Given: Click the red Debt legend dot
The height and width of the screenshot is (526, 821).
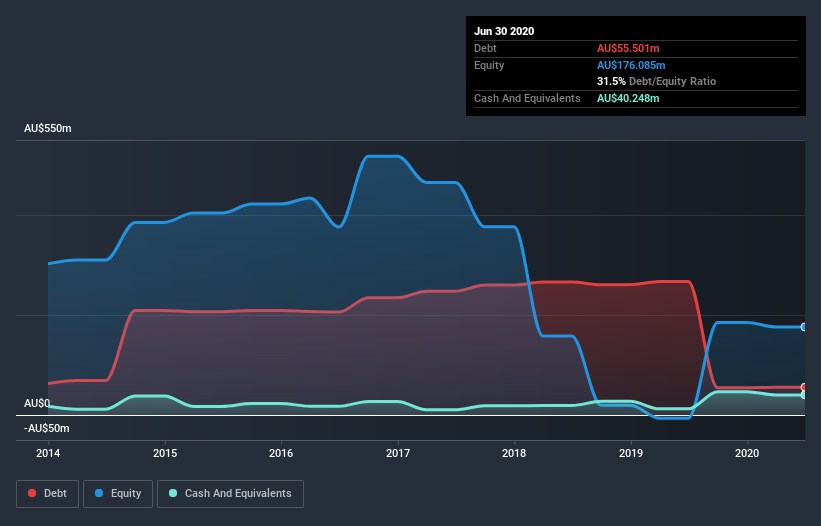Looking at the screenshot, I should [32, 493].
